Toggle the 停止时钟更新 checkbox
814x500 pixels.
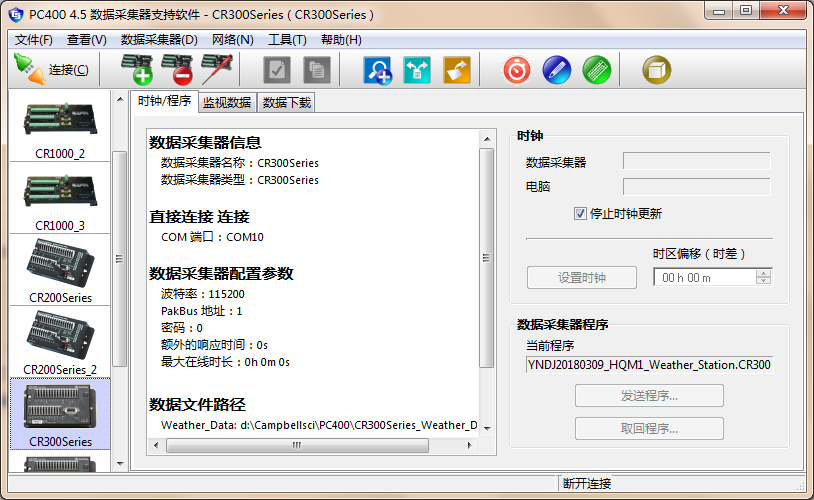point(580,213)
